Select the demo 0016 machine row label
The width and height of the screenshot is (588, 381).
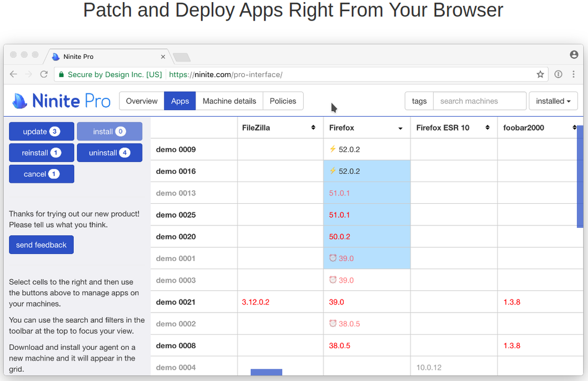tap(176, 171)
